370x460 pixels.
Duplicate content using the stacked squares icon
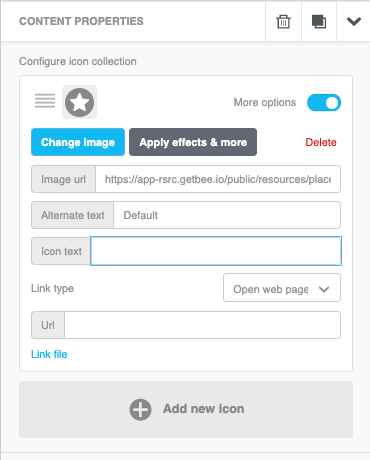319,22
